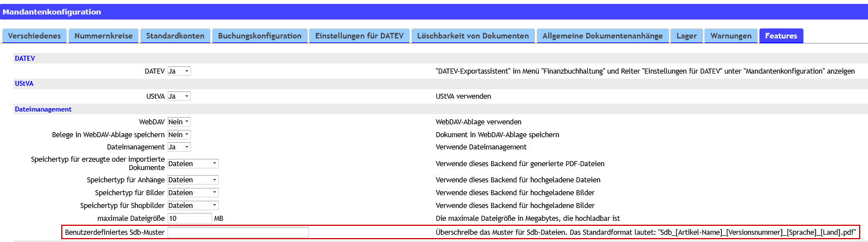Select the Standardkonten tab
The image size is (868, 242).
point(175,36)
